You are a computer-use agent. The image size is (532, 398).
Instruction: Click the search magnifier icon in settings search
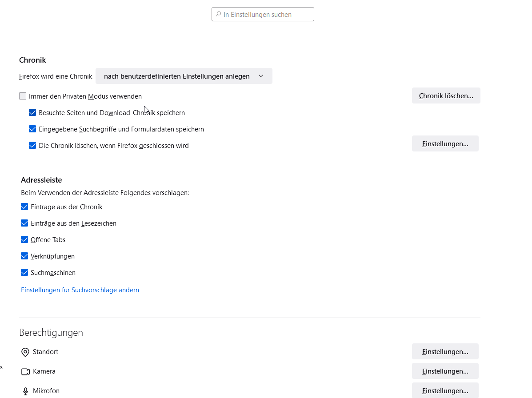(x=218, y=14)
